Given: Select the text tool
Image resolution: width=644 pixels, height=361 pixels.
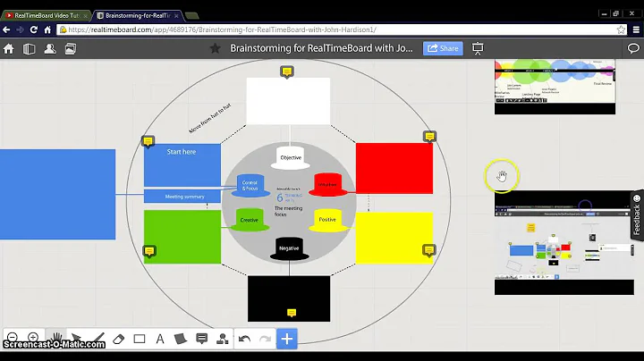Looking at the screenshot, I should [160, 339].
